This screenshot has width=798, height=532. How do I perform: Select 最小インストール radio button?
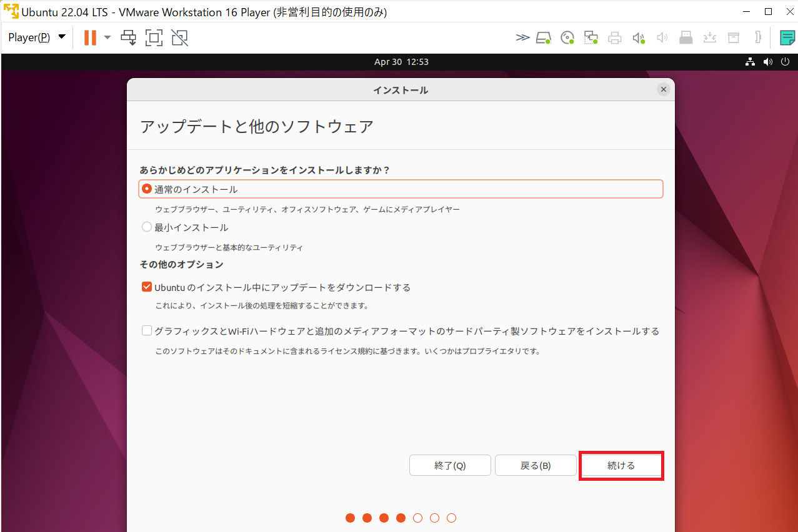tap(147, 227)
